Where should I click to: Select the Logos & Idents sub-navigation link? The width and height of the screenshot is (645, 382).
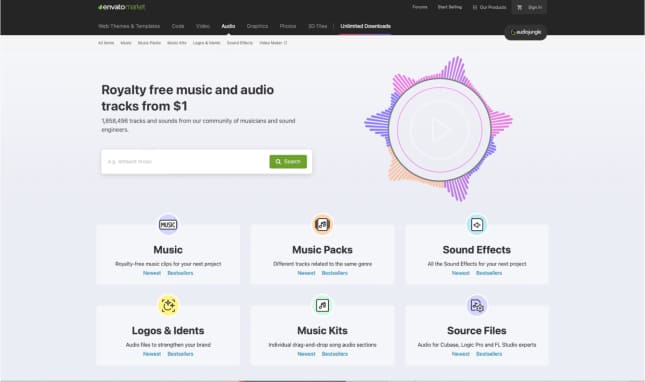coord(206,43)
